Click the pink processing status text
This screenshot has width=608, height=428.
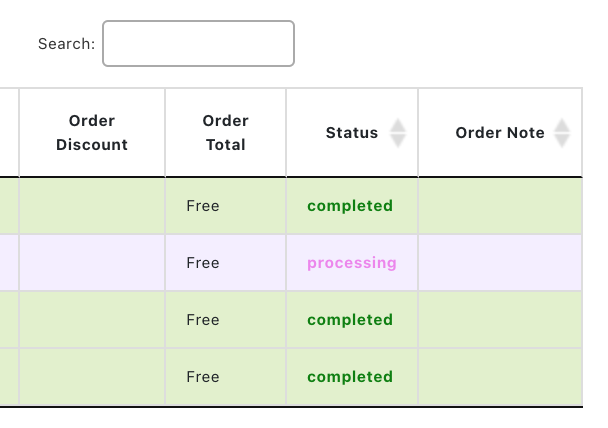click(352, 263)
